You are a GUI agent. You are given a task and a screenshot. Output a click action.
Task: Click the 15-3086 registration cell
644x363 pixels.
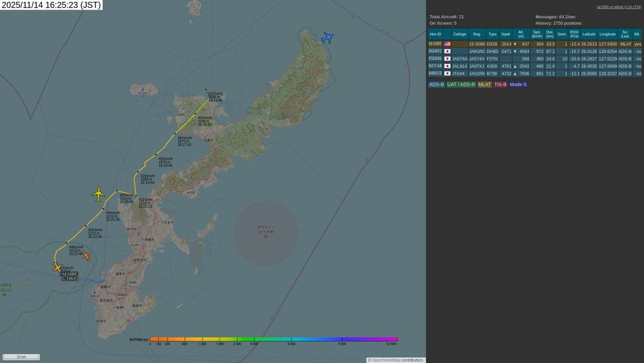(x=477, y=44)
